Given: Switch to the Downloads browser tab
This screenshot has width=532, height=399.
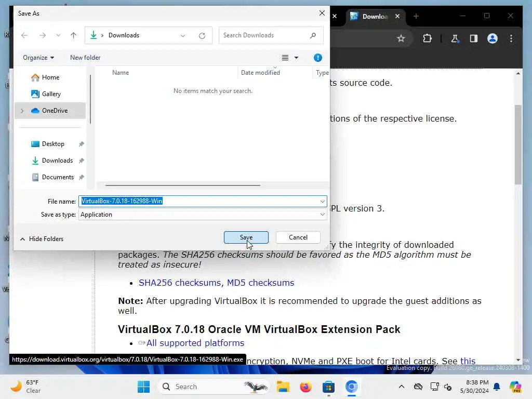Looking at the screenshot, I should (x=375, y=16).
